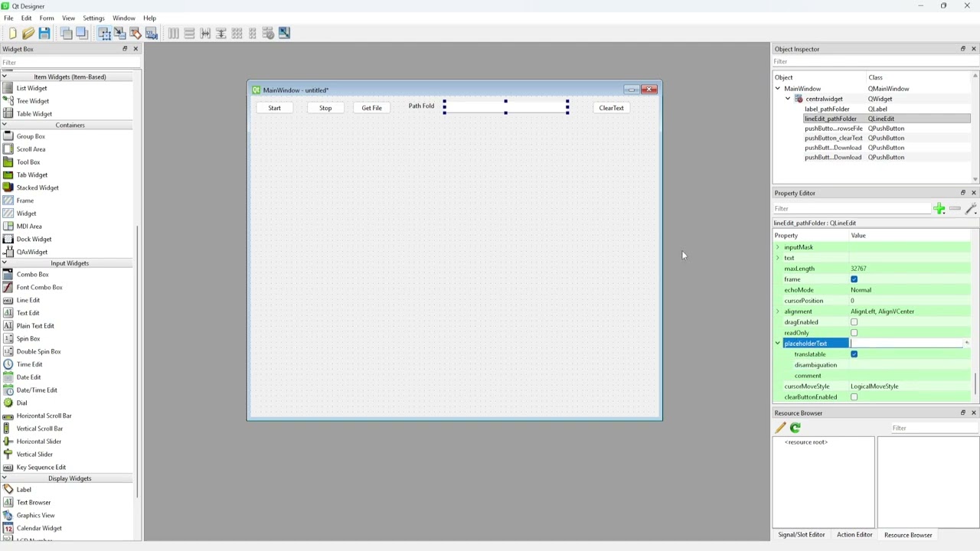Click the ClearText button on form

(x=612, y=108)
